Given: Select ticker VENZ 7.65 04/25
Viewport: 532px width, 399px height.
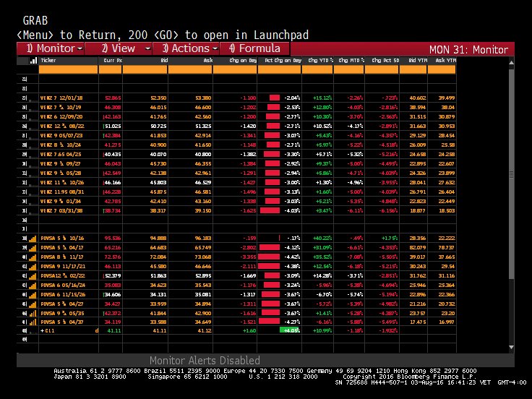Looking at the screenshot, I should 61,155.
